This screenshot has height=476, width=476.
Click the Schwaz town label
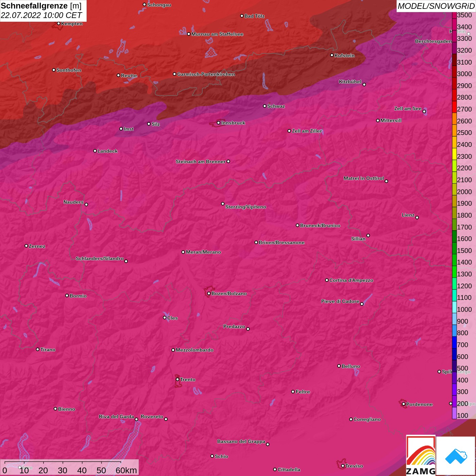tap(276, 106)
